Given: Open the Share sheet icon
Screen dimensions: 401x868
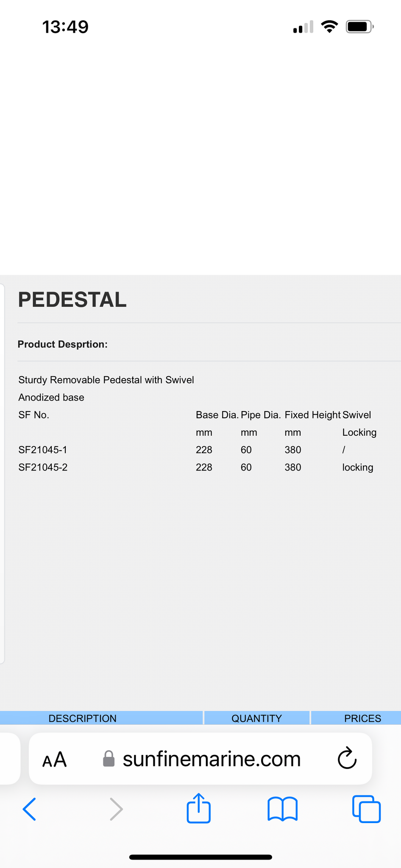Looking at the screenshot, I should (199, 808).
